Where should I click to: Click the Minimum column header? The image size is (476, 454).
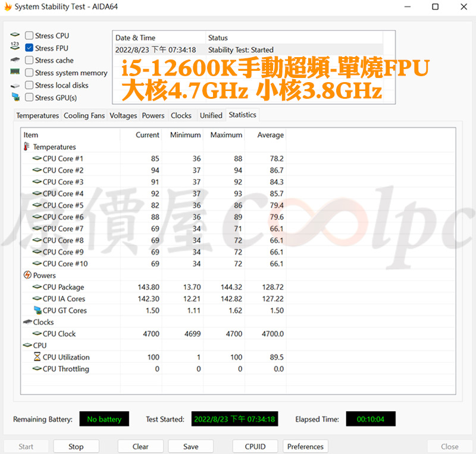(183, 135)
